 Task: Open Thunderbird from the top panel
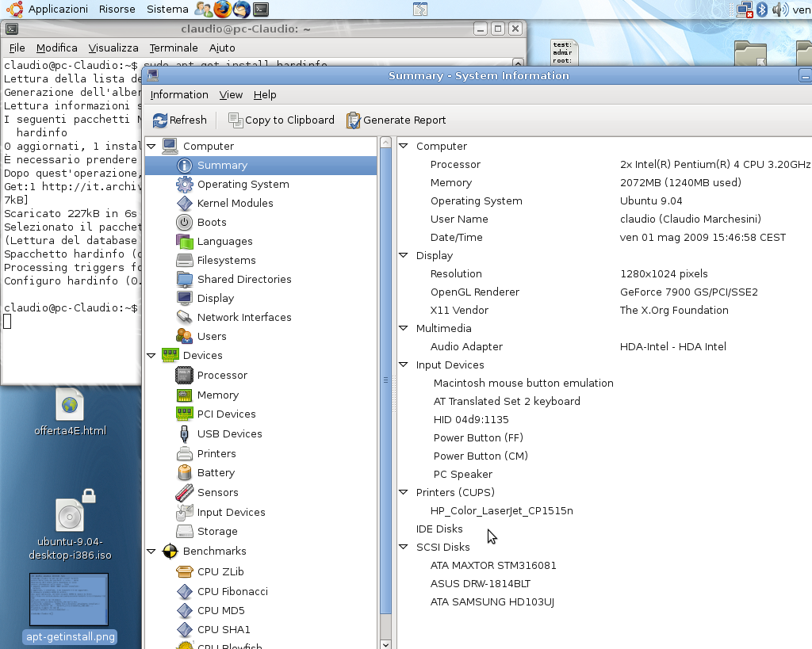pos(242,9)
